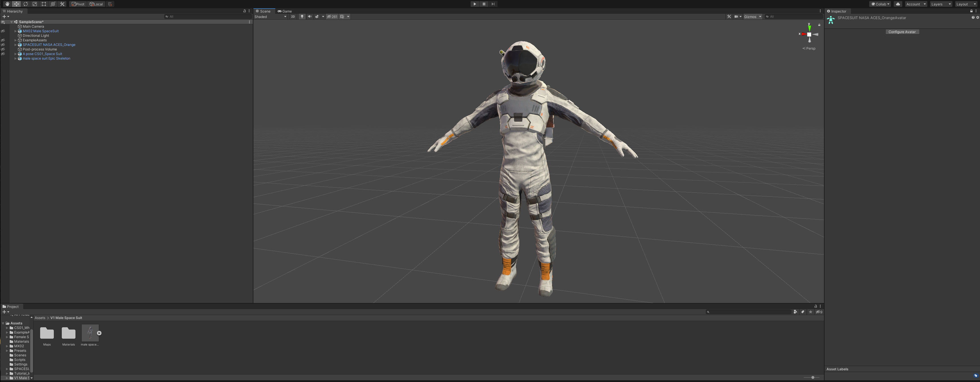Open custom editor tools in main toolbar
Viewport: 980px width, 382px height.
click(x=62, y=4)
